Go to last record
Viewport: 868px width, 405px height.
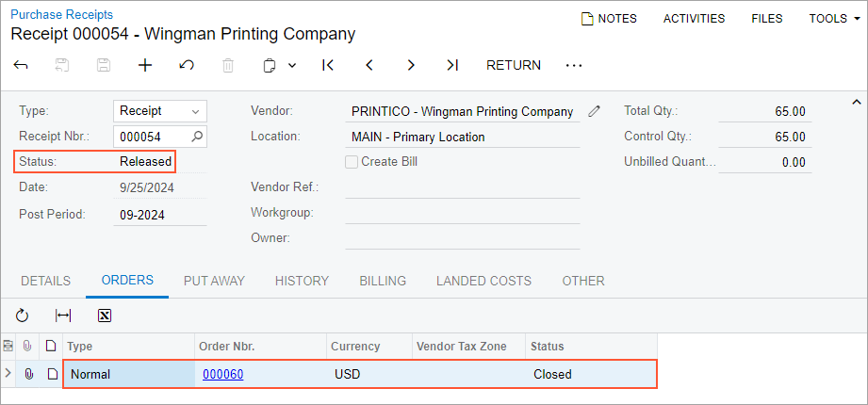point(452,65)
